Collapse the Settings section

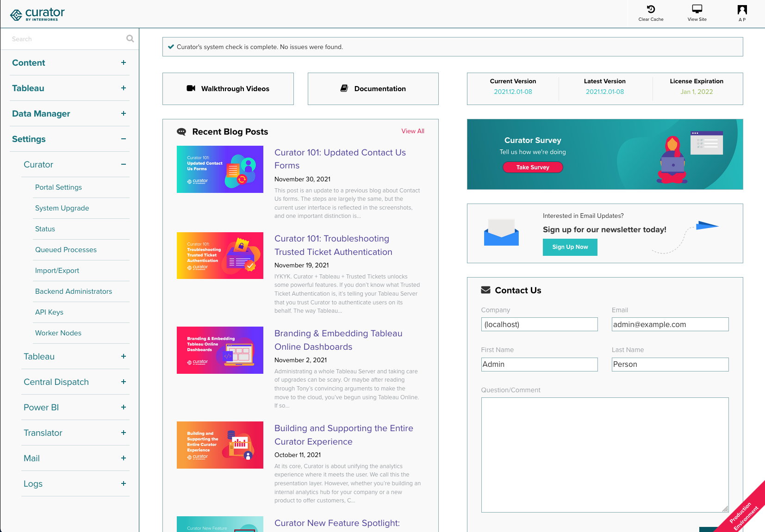124,139
